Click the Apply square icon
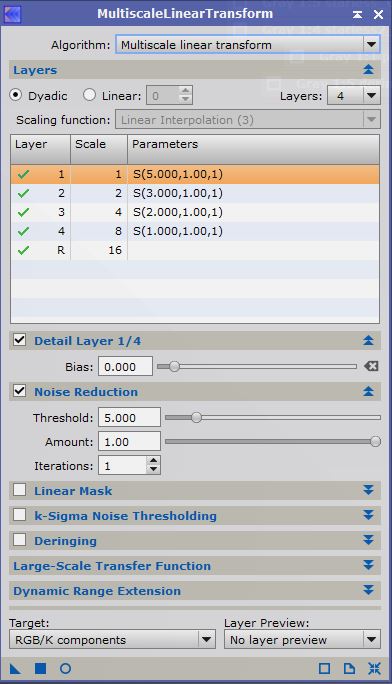This screenshot has height=684, width=392. coord(41,668)
